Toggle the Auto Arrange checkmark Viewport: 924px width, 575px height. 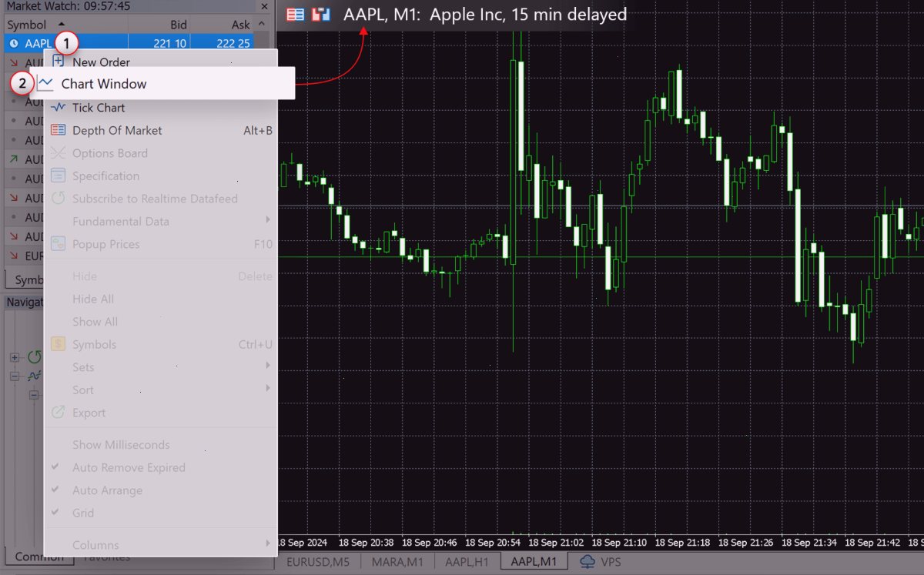55,490
